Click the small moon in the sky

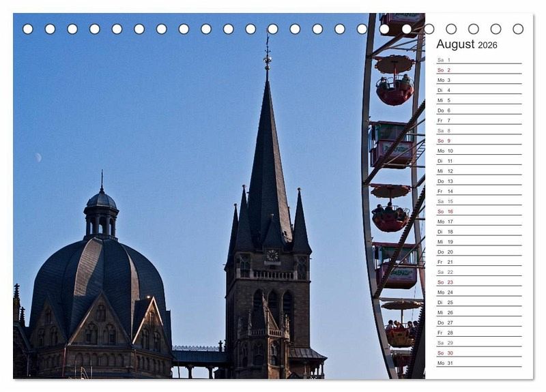point(39,157)
